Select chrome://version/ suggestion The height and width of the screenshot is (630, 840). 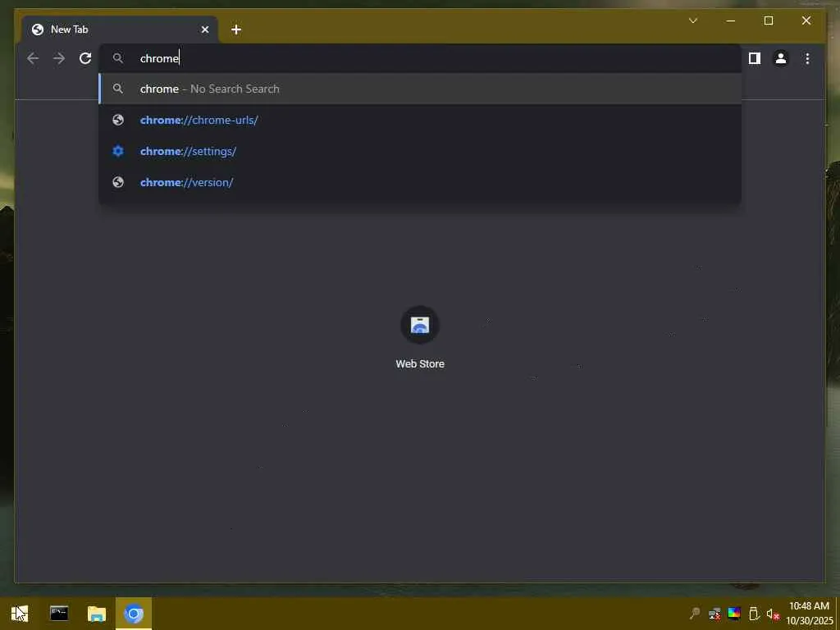tap(420, 182)
